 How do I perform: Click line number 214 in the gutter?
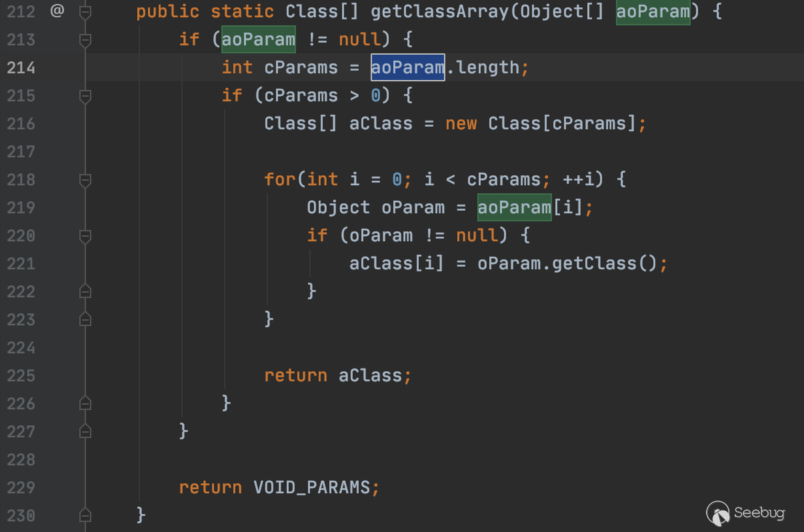pyautogui.click(x=20, y=68)
